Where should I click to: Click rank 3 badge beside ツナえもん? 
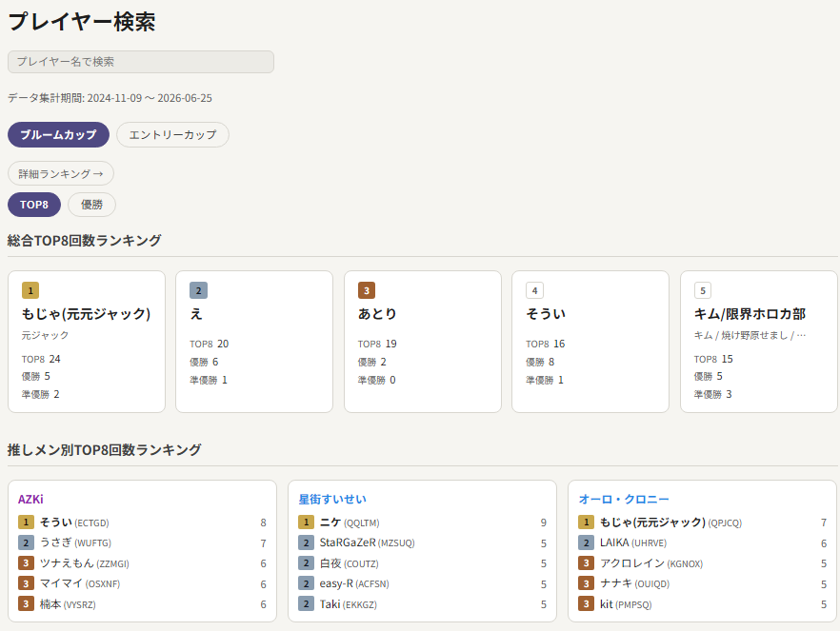[26, 563]
